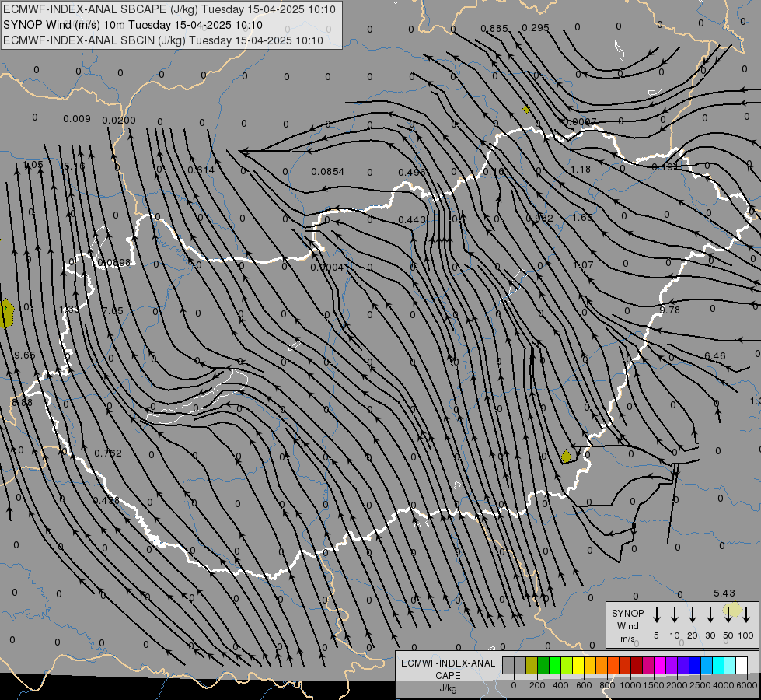This screenshot has height=700, width=761.
Task: Pick the white swatch in the CAPE scale
Action: point(742,665)
